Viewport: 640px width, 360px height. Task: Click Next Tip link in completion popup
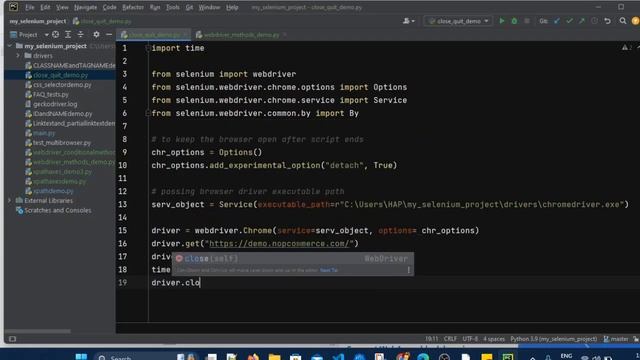click(329, 270)
